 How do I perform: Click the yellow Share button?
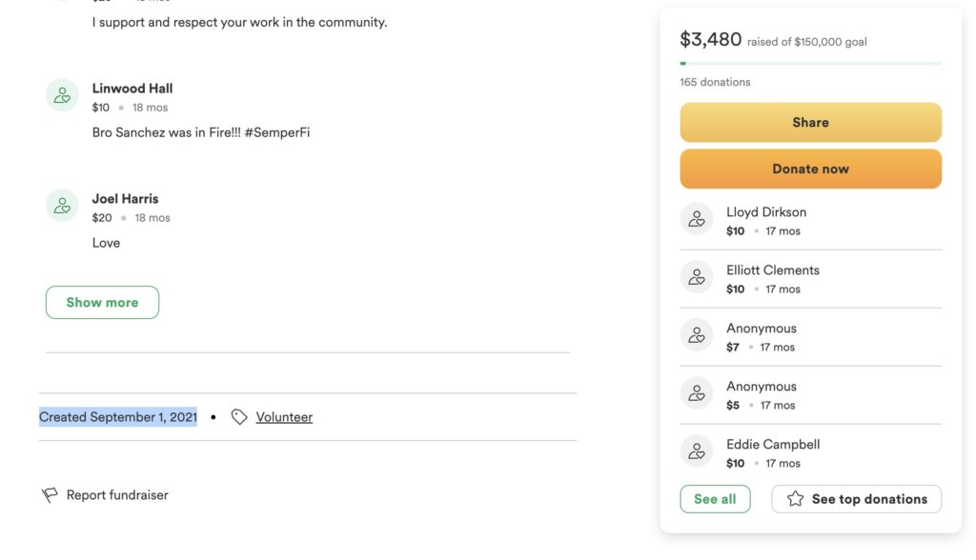point(810,123)
